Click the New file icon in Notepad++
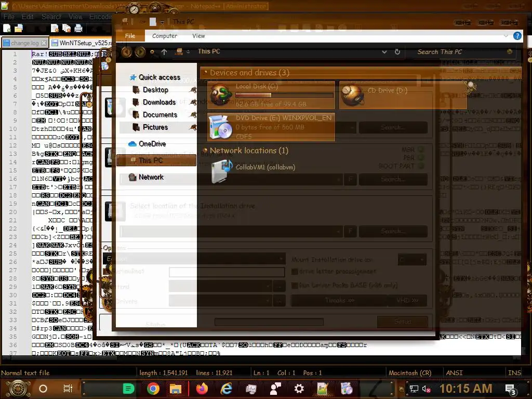 click(x=7, y=29)
